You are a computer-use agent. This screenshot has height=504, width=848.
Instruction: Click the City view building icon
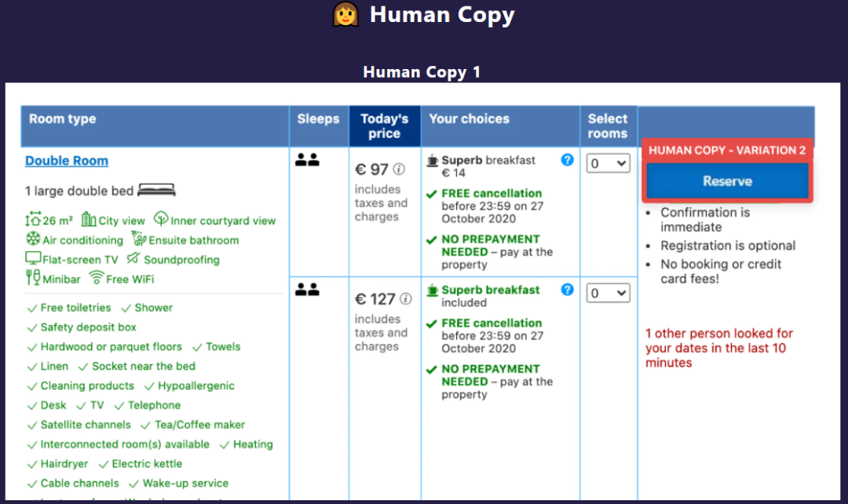tap(89, 220)
